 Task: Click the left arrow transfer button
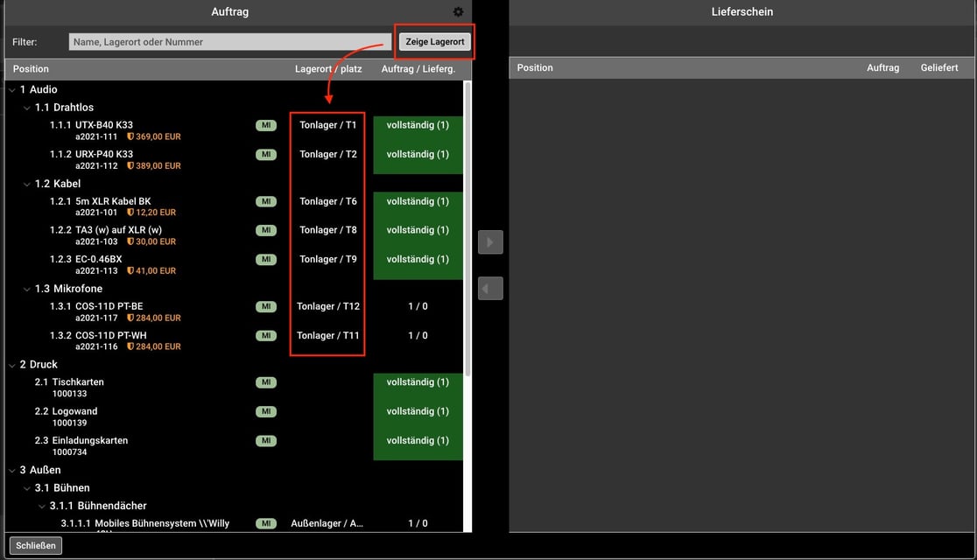pyautogui.click(x=490, y=288)
